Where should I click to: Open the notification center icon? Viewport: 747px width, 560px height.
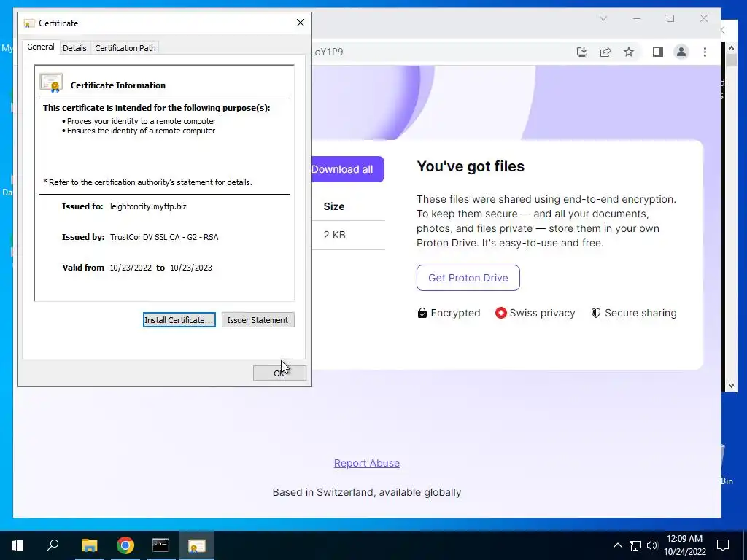[723, 545]
